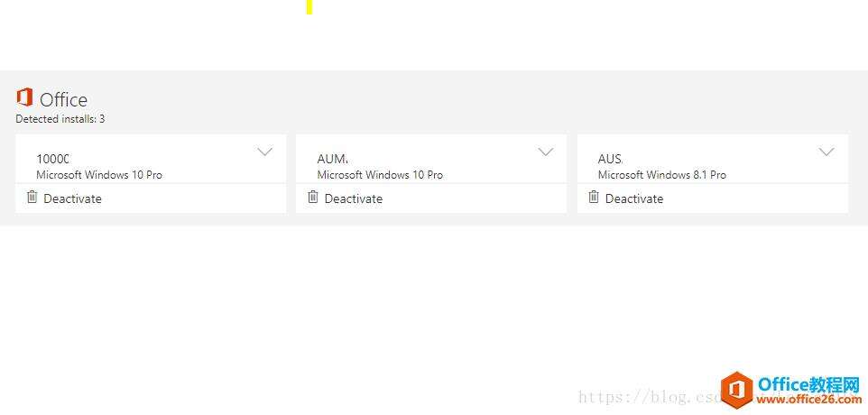Click the Detected installs: 3 label
Image resolution: width=868 pixels, height=415 pixels.
pyautogui.click(x=60, y=119)
